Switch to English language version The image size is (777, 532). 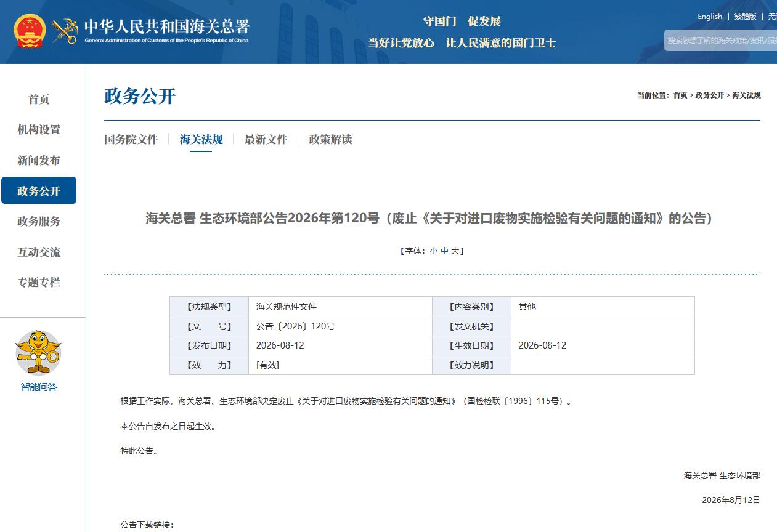[x=710, y=17]
